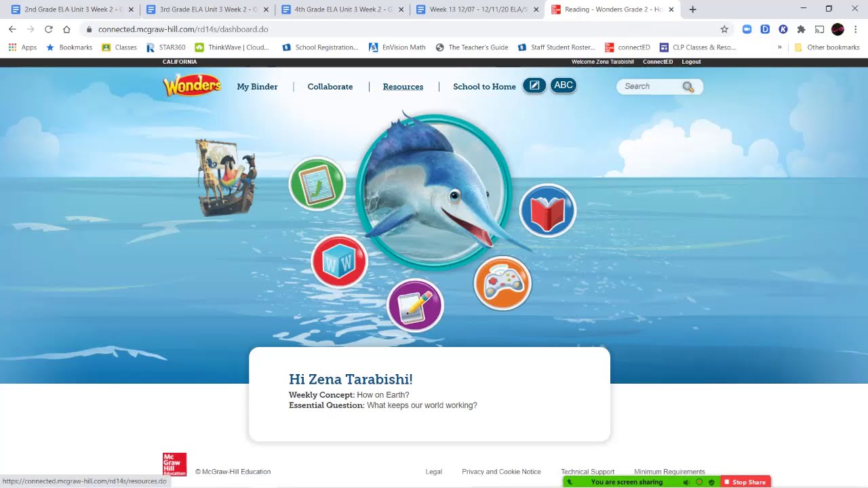The image size is (868, 488).
Task: Open the Chrome three-dot menu
Action: pyautogui.click(x=856, y=29)
